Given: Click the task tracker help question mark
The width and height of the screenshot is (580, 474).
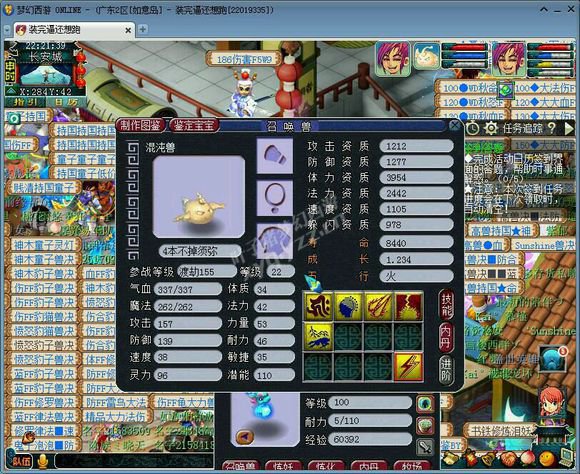Looking at the screenshot, I should [552, 128].
